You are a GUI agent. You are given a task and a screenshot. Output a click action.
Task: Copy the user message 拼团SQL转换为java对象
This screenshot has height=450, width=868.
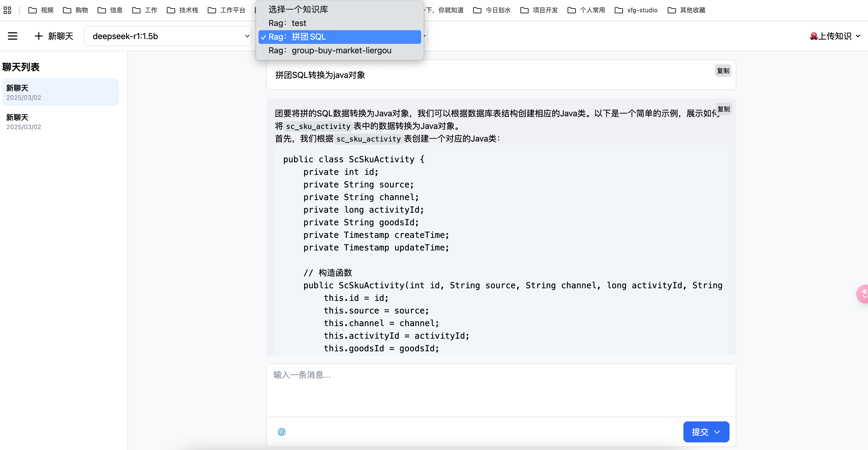[x=723, y=71]
